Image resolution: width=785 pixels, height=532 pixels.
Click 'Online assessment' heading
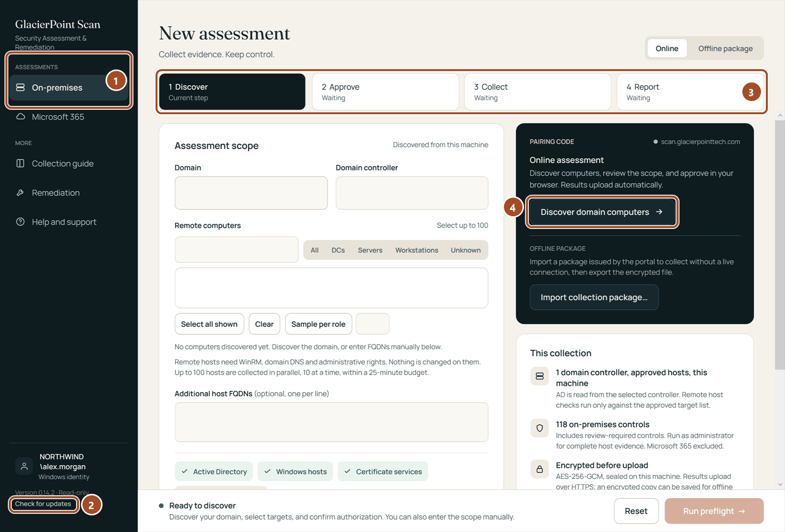point(567,160)
